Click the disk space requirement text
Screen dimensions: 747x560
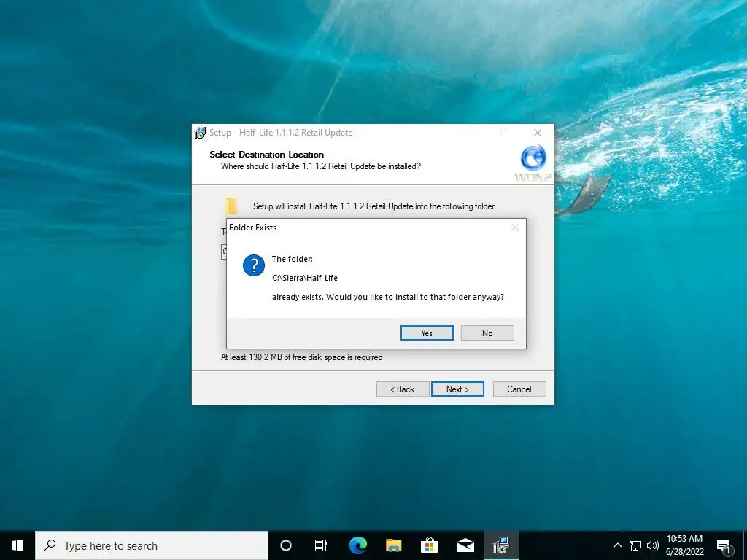point(303,357)
